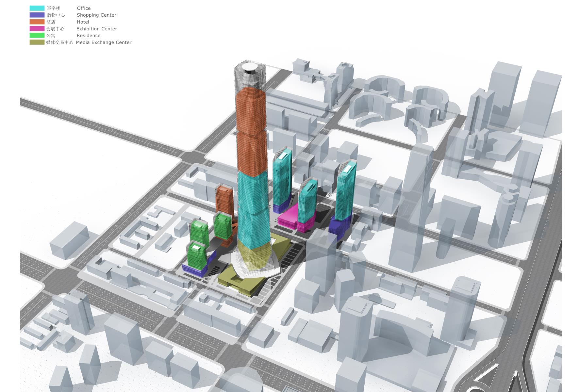Screen dimensions: 579x392
Task: Select the 'Shopping Center' legend label
Action: (x=96, y=15)
